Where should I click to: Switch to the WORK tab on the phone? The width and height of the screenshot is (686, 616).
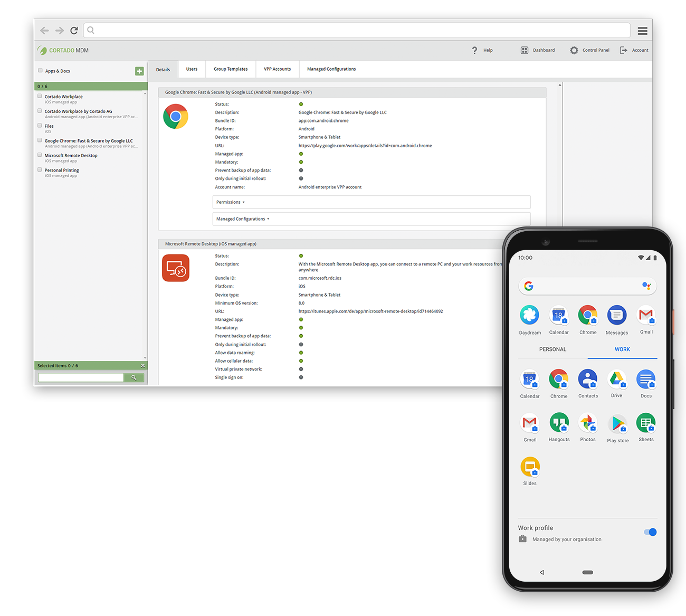tap(622, 349)
